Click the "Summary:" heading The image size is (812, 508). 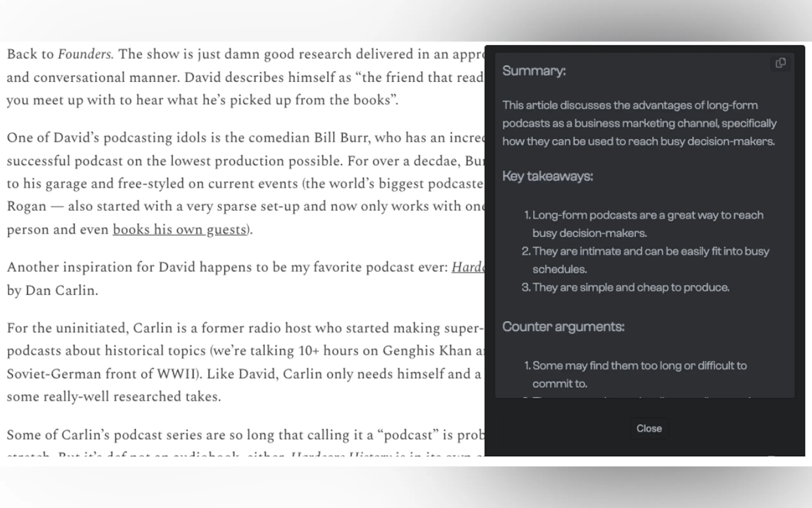534,71
